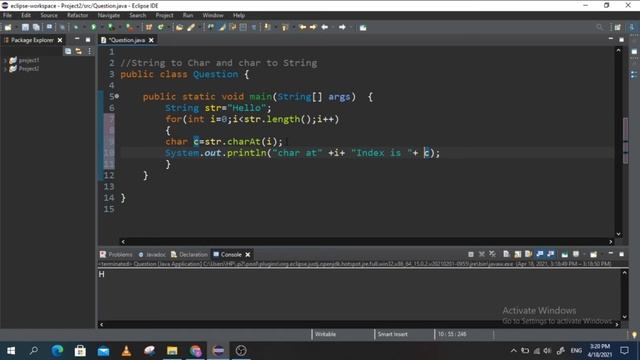Expand the Project2 tree node
640x360 pixels.
[5, 69]
